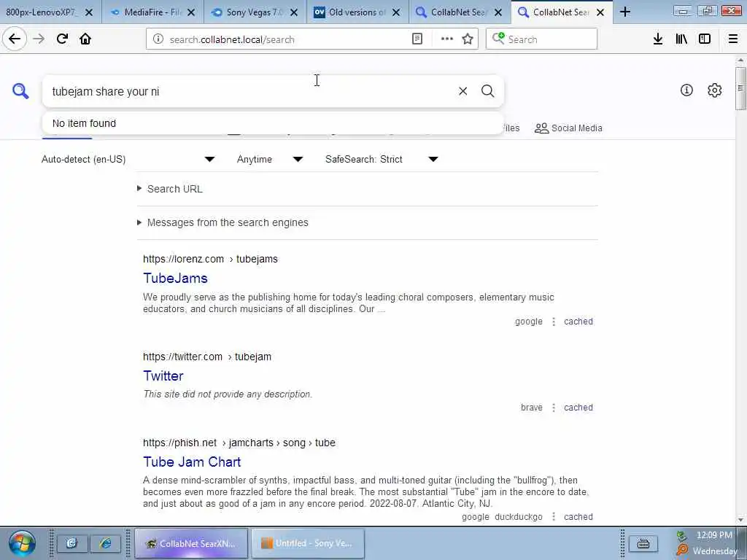Open the Tube Jam Chart result

[x=192, y=462]
